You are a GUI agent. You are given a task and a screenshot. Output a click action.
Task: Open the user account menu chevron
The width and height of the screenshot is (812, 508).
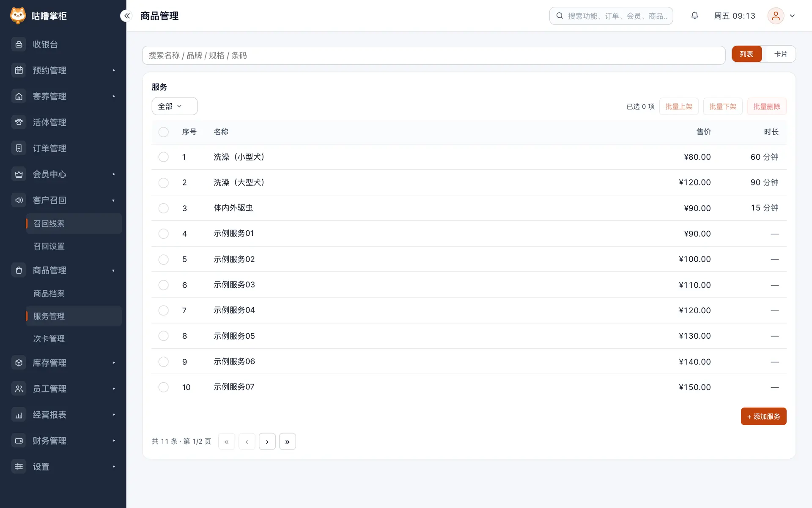pos(792,16)
